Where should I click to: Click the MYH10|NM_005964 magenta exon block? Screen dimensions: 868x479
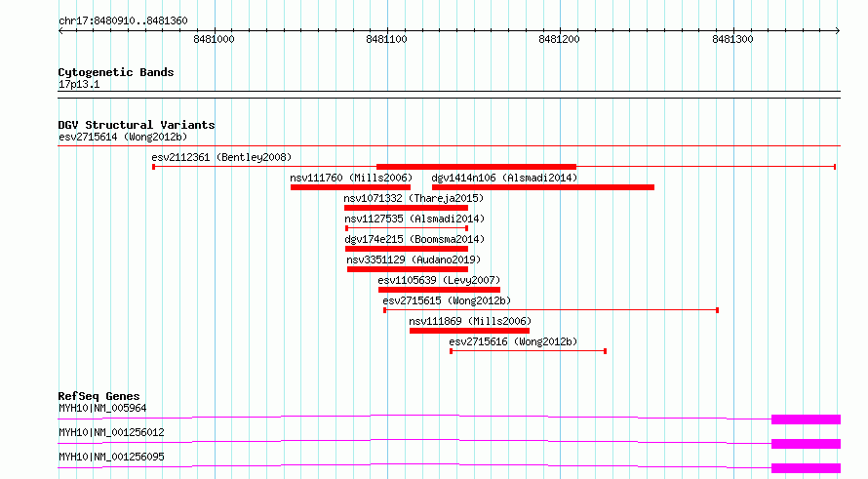(x=806, y=419)
